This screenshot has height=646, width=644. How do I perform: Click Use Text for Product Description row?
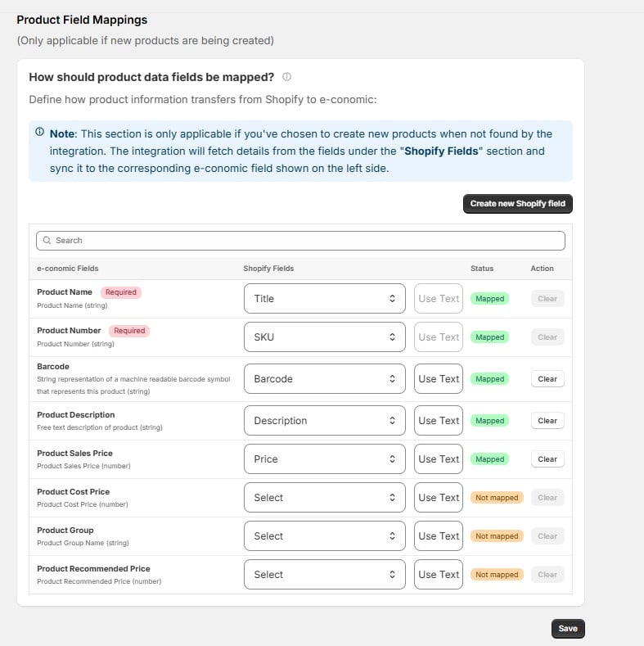tap(439, 421)
